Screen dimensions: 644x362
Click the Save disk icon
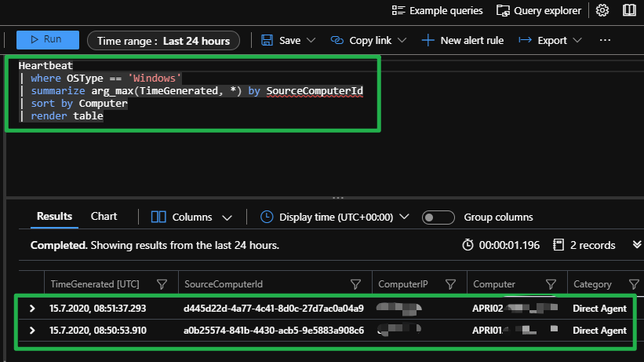click(x=267, y=40)
